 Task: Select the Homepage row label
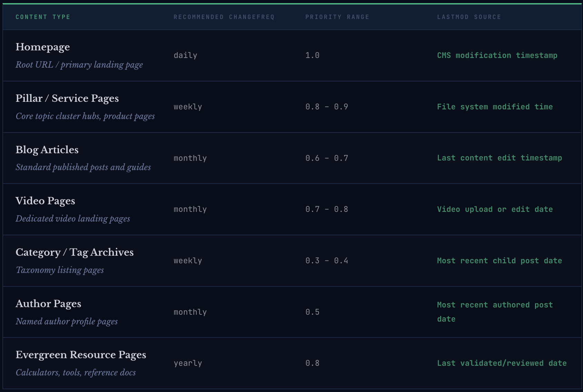pos(42,47)
